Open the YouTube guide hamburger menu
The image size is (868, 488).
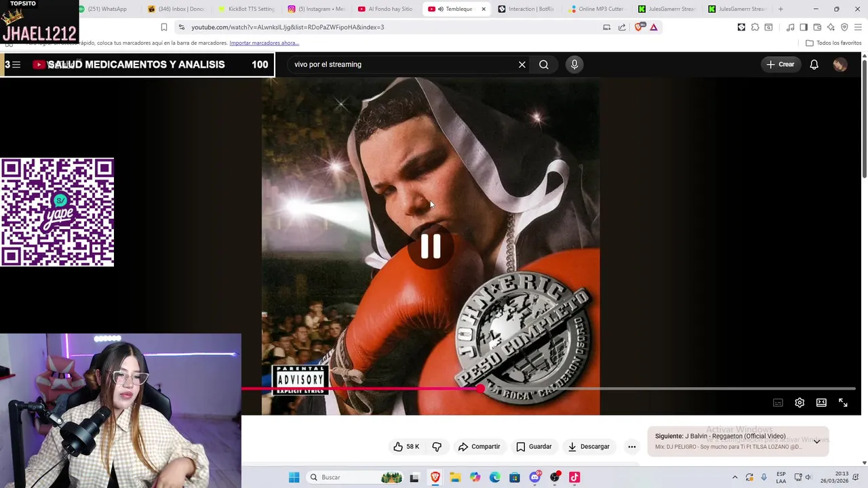coord(16,64)
